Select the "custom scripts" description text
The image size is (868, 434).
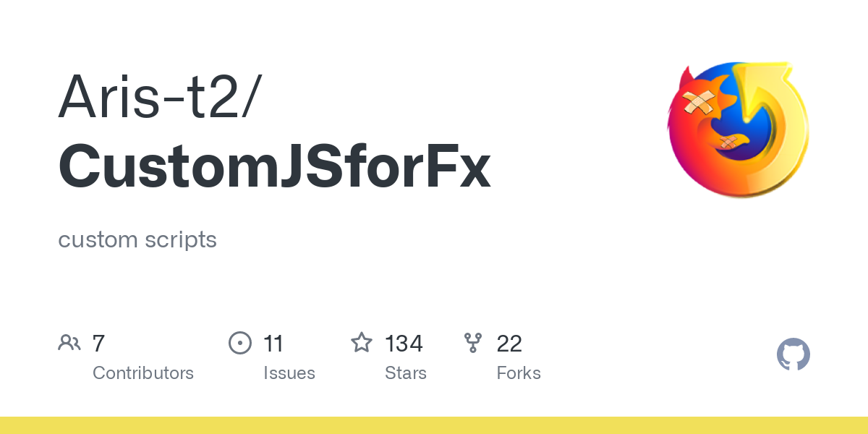137,239
